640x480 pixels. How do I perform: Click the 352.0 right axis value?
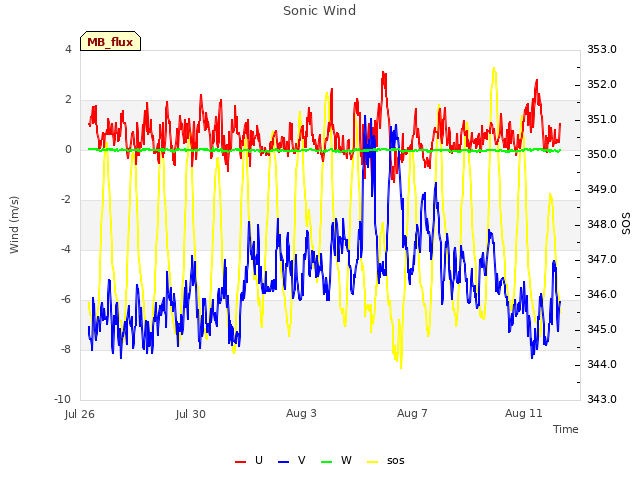[x=602, y=84]
